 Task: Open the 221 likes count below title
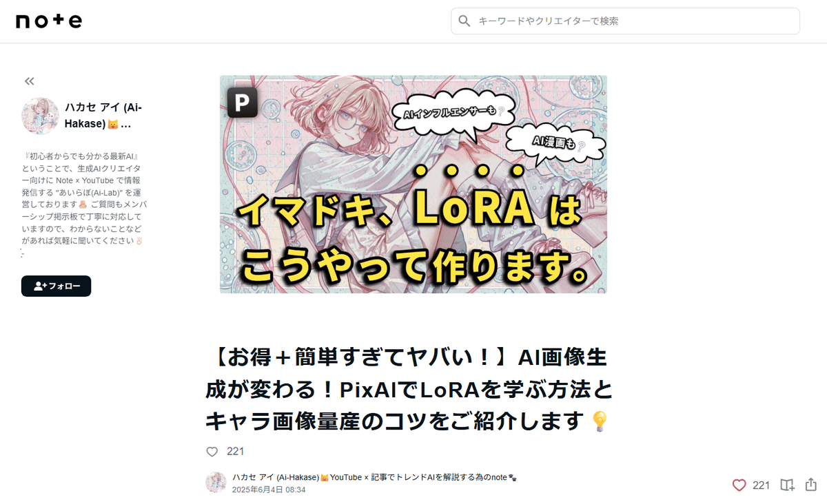[236, 452]
